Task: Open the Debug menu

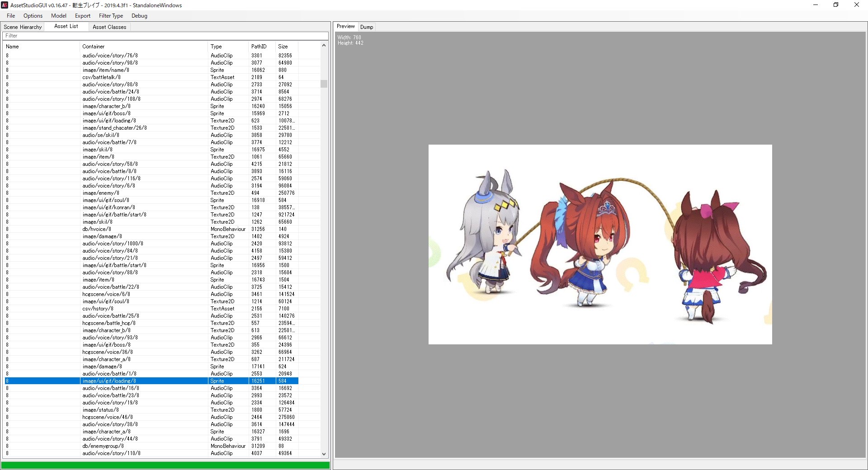Action: [x=139, y=16]
